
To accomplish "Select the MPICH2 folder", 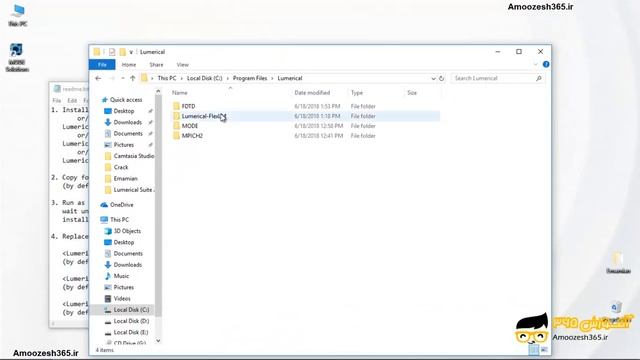I will 192,136.
